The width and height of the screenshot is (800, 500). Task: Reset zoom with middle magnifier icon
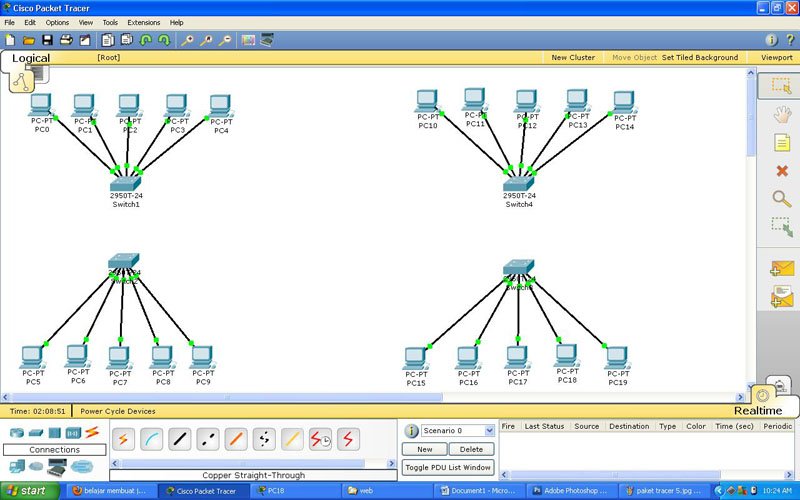pyautogui.click(x=206, y=40)
